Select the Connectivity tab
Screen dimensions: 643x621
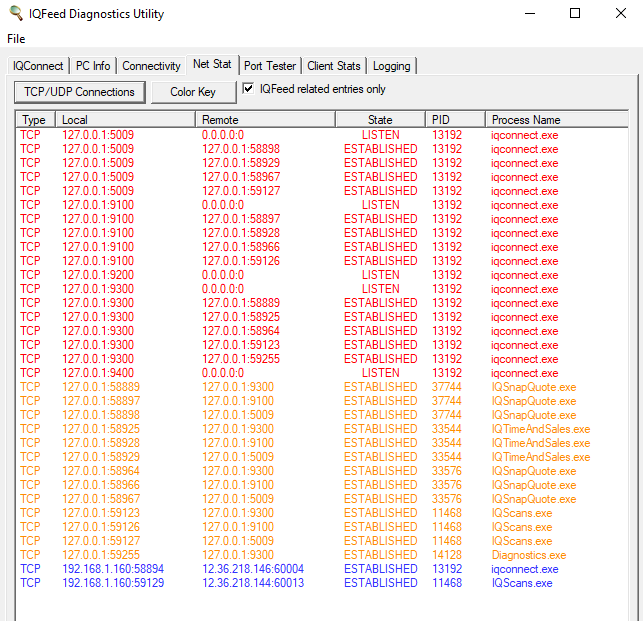point(151,66)
